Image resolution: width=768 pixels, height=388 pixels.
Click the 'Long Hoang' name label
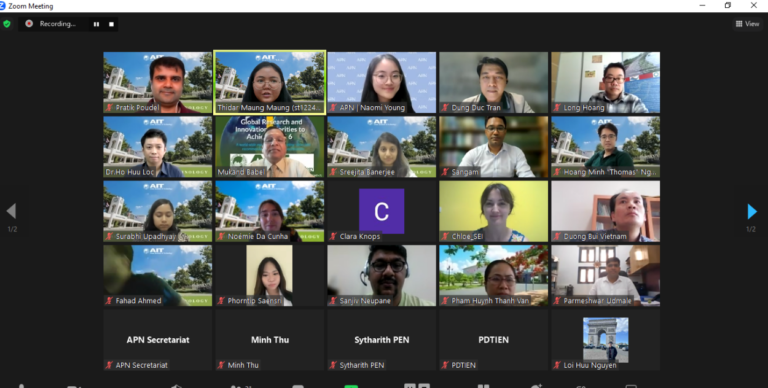tap(584, 108)
